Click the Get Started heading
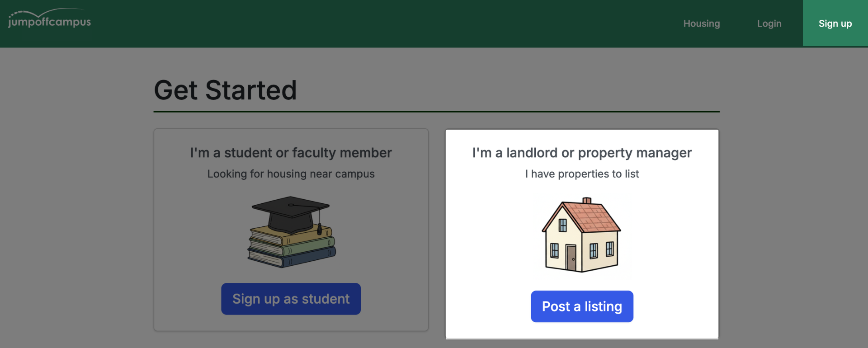 (x=225, y=90)
